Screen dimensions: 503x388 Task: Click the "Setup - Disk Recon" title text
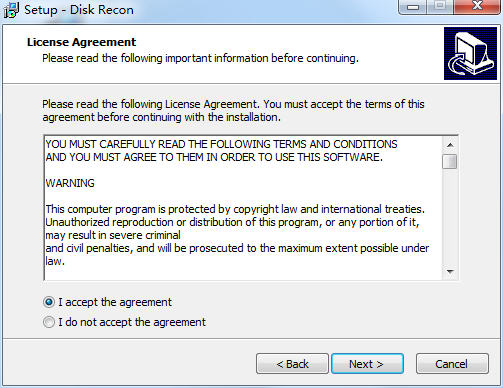pos(79,10)
